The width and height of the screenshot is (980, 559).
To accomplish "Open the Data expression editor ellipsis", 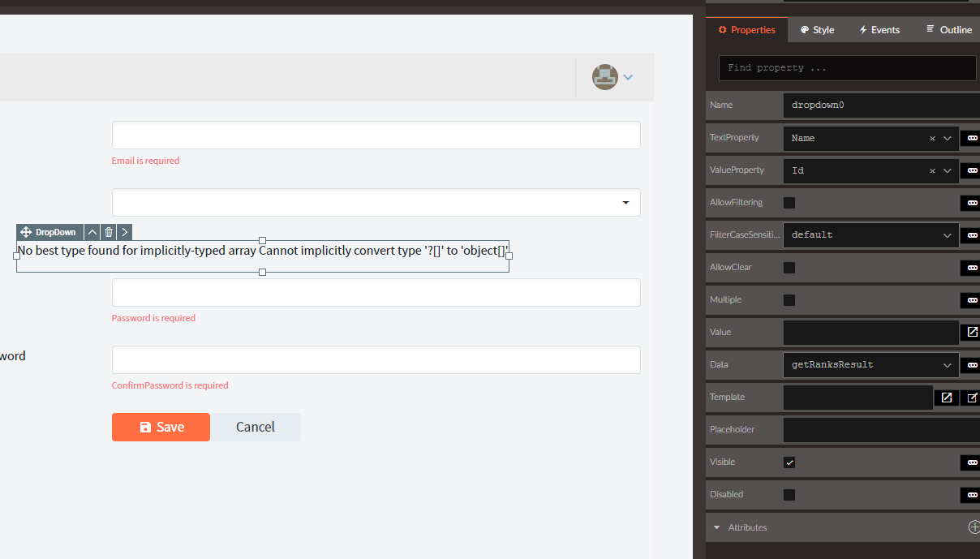I will pyautogui.click(x=972, y=365).
